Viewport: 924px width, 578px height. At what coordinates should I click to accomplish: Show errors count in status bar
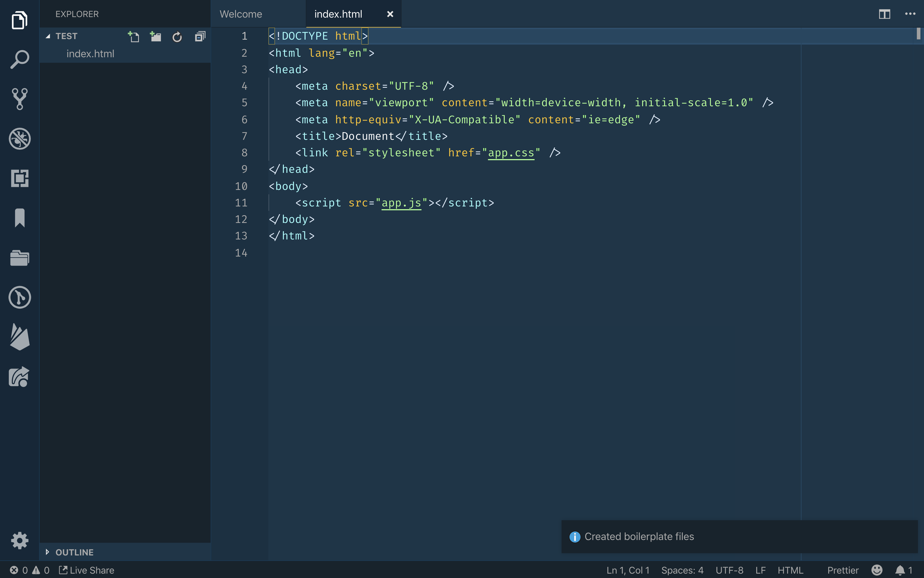[19, 570]
